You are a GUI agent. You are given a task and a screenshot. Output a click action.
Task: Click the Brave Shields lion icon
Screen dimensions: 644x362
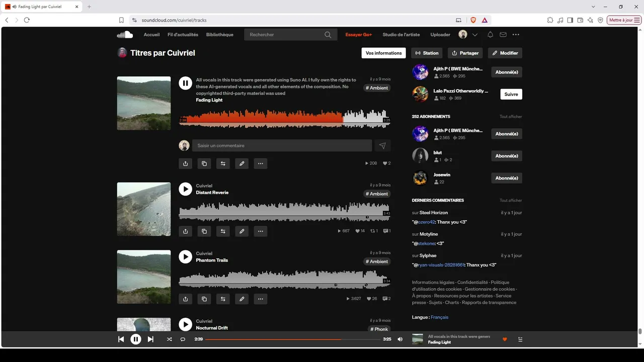click(x=473, y=20)
